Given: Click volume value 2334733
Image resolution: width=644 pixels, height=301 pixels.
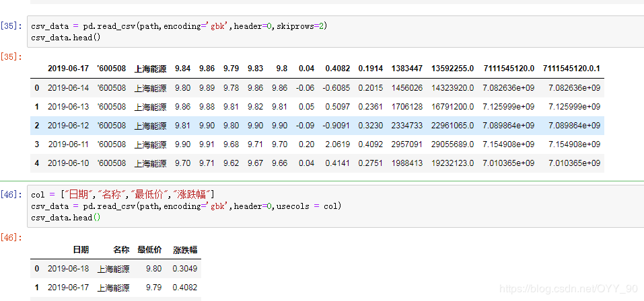Looking at the screenshot, I should pyautogui.click(x=407, y=126).
